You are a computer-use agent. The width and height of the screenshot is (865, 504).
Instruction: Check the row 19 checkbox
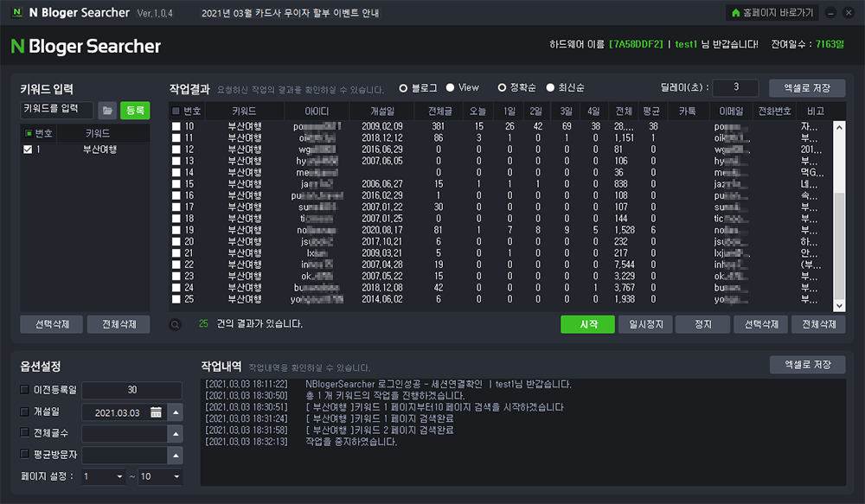coord(176,230)
